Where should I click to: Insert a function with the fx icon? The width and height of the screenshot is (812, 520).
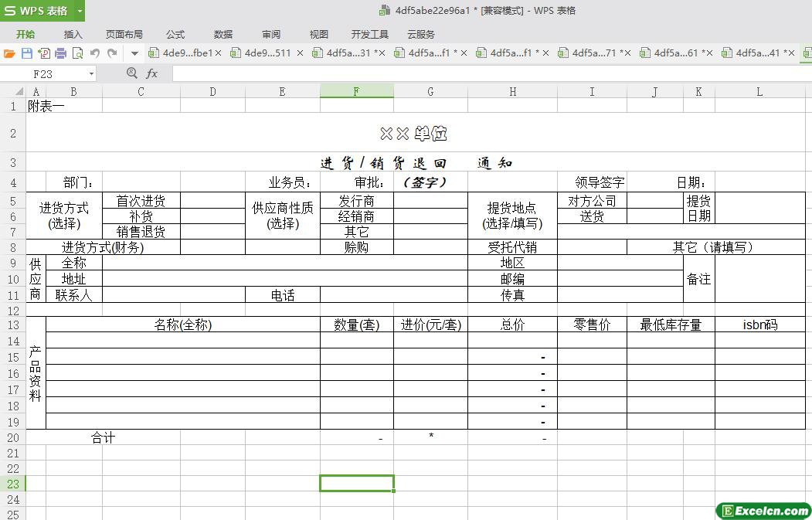click(151, 73)
